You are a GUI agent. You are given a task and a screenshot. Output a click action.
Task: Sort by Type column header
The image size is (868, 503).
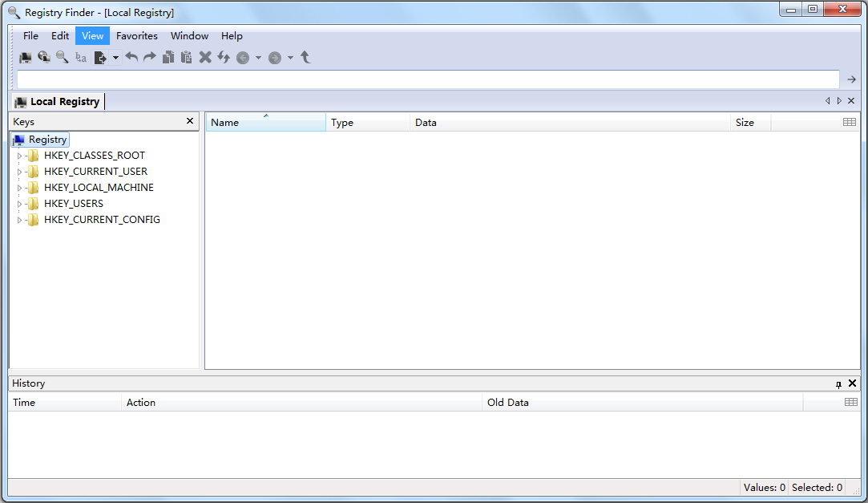click(x=368, y=123)
